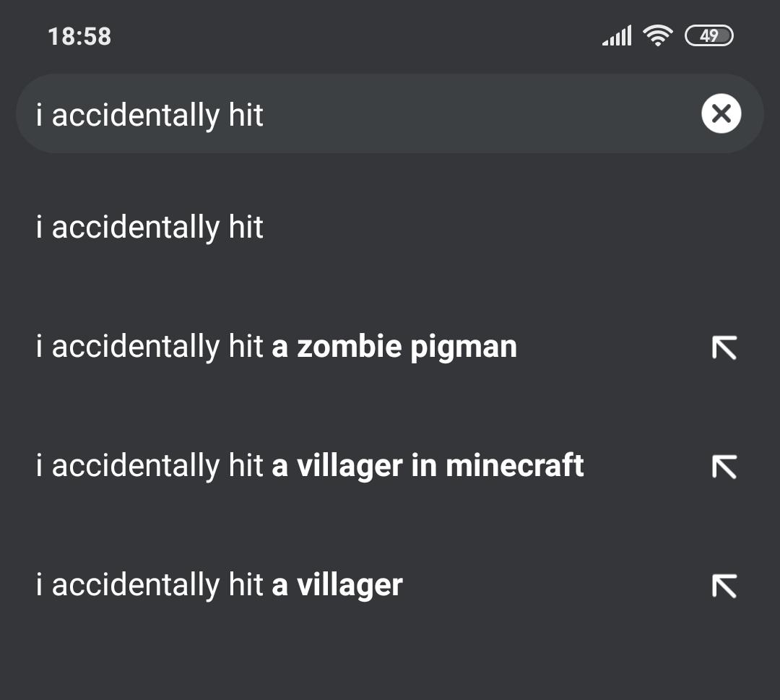Viewport: 780px width, 700px height.
Task: Select the suggestion 'i accidentally hit a zombie pigman'
Action: pos(277,347)
